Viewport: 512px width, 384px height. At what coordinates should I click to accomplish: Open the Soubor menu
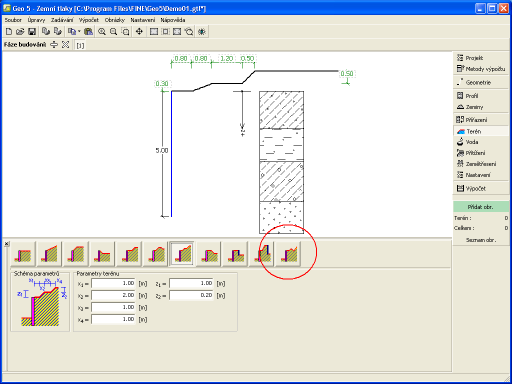tap(13, 20)
